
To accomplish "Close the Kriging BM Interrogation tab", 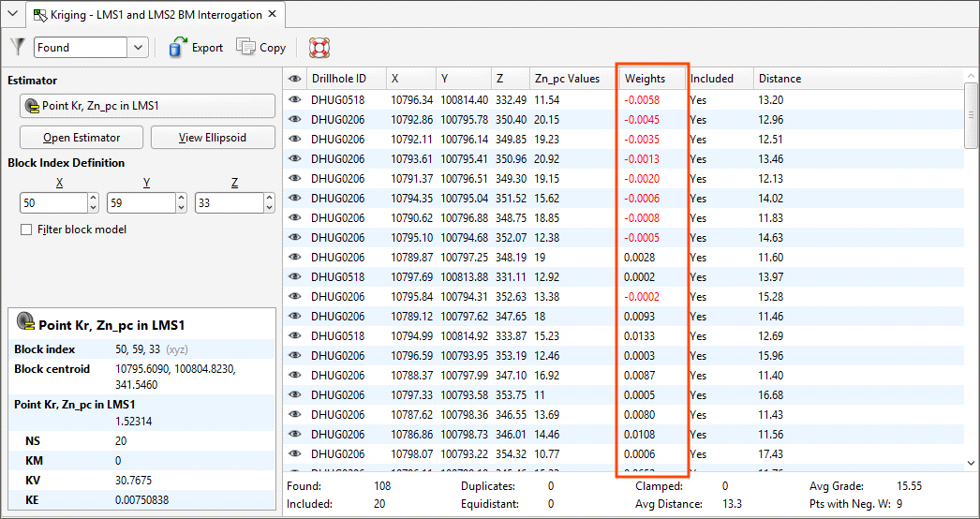I will (272, 14).
